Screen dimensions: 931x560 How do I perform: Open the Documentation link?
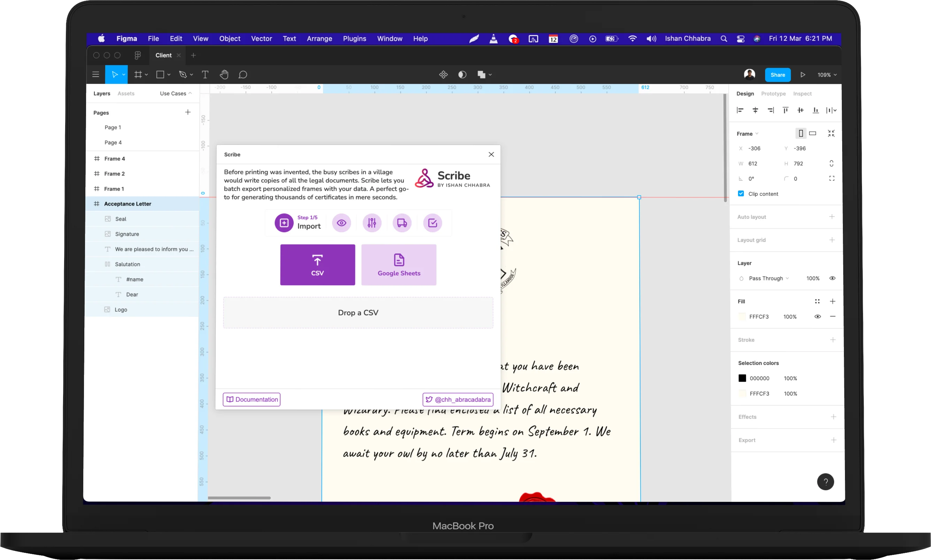coord(252,399)
